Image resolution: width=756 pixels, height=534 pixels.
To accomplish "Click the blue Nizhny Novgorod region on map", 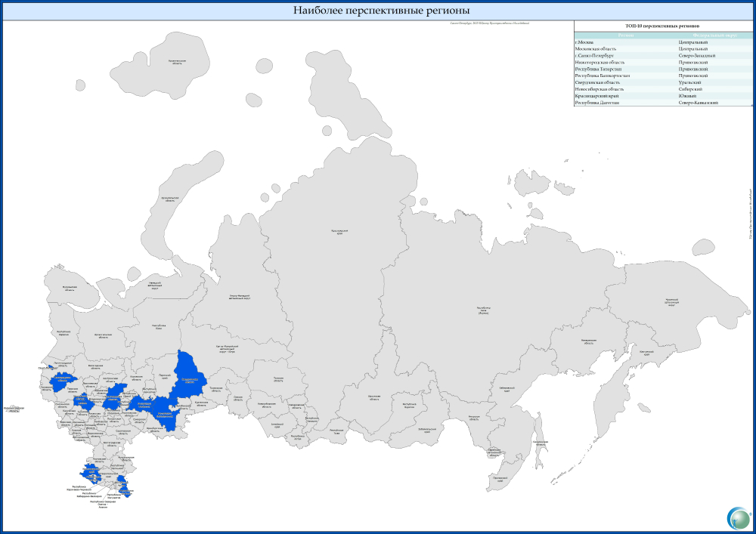I will coord(114,397).
